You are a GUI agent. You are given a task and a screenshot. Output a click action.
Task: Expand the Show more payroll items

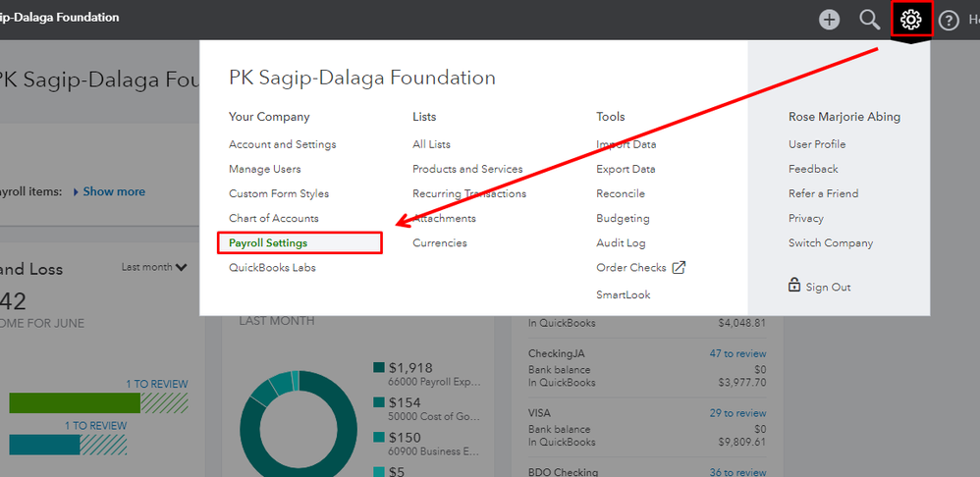pos(109,191)
